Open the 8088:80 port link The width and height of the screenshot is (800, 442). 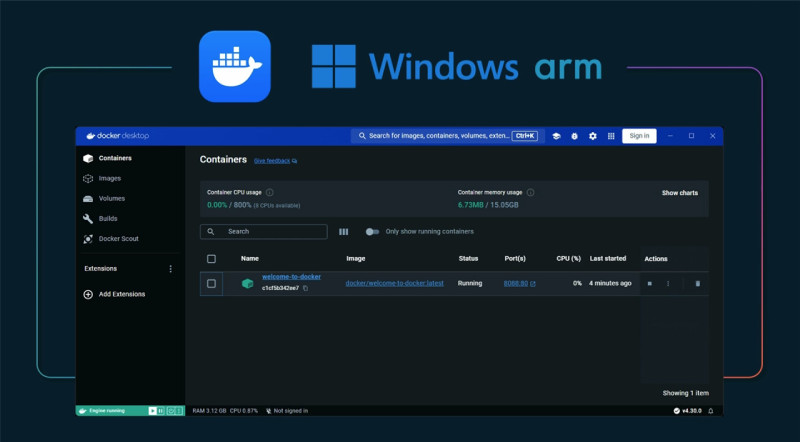coord(516,284)
